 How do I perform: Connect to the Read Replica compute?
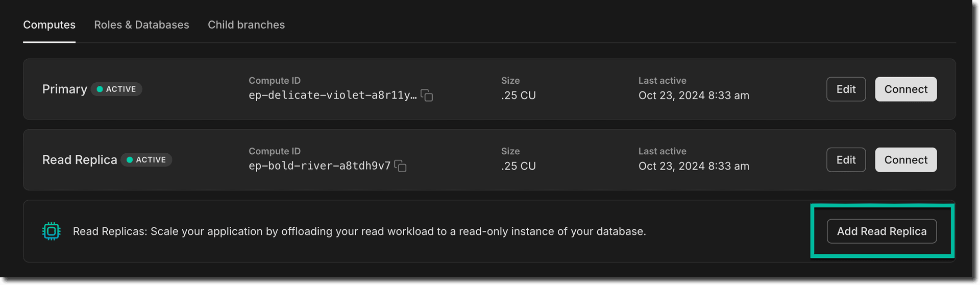905,160
